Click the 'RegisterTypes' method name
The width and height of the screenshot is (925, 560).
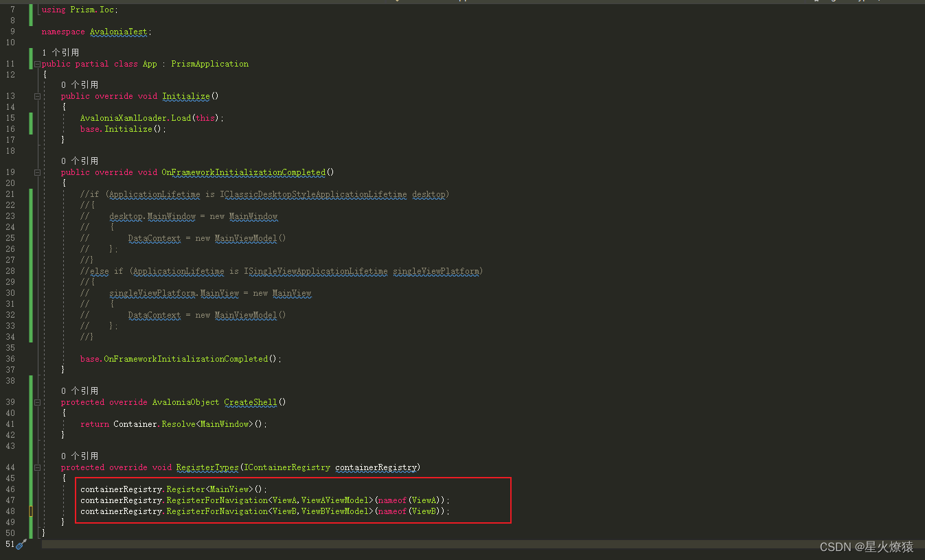coord(207,467)
